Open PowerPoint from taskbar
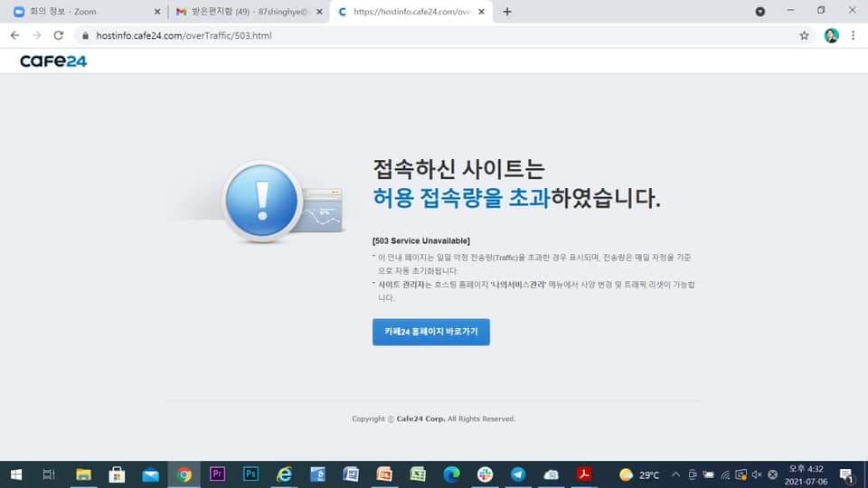Image resolution: width=868 pixels, height=488 pixels. click(x=384, y=474)
